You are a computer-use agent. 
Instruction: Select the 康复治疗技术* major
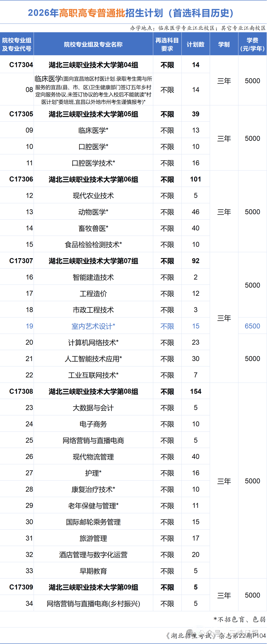click(93, 489)
